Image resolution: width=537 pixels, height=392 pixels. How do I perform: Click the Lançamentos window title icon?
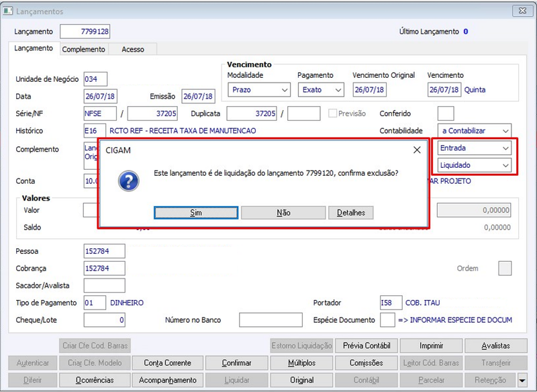[8, 11]
